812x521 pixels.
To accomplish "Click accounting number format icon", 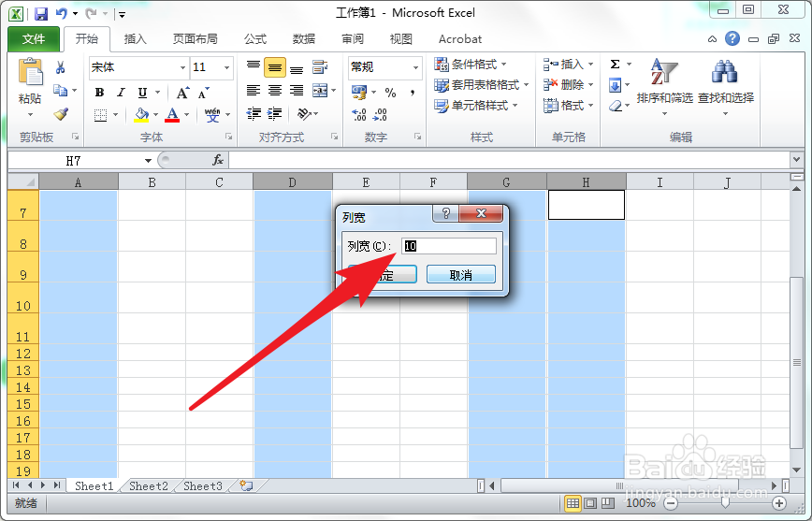I will pyautogui.click(x=359, y=93).
